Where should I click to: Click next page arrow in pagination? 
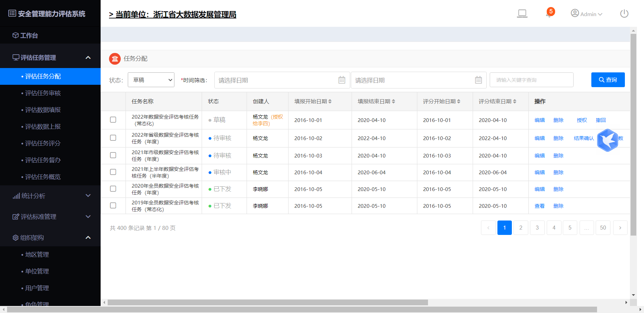coord(620,228)
